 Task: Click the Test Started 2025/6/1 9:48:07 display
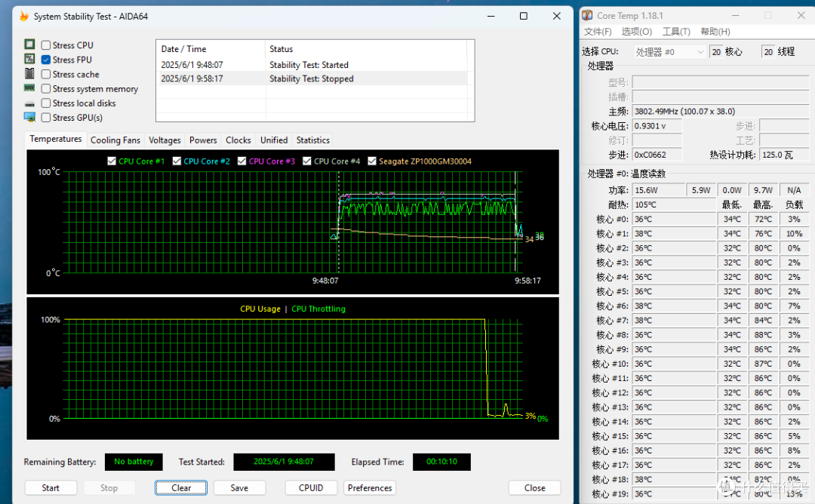284,462
